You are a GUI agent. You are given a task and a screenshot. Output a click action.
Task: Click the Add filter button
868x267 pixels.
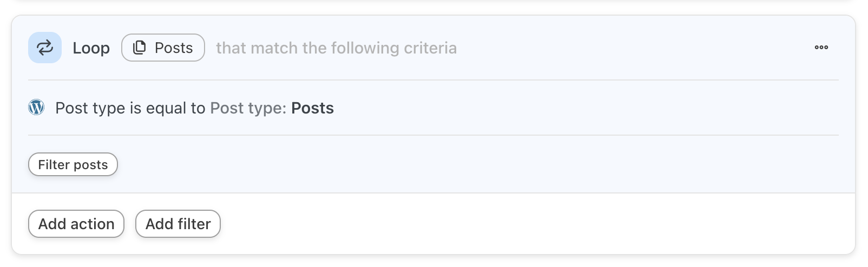(x=178, y=224)
